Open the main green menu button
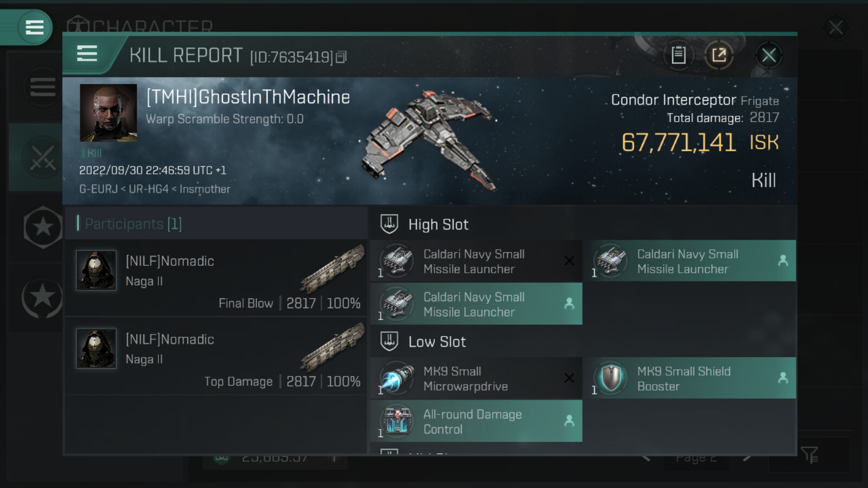The image size is (868, 488). click(x=34, y=27)
